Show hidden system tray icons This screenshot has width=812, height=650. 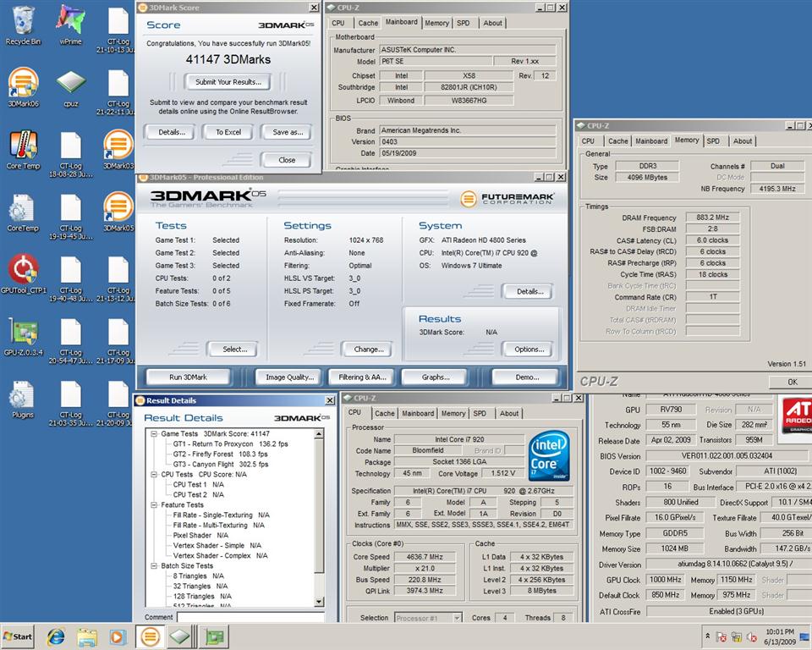707,636
